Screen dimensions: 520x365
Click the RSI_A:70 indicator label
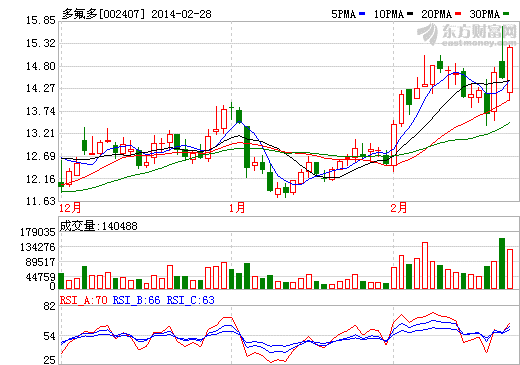tap(84, 300)
